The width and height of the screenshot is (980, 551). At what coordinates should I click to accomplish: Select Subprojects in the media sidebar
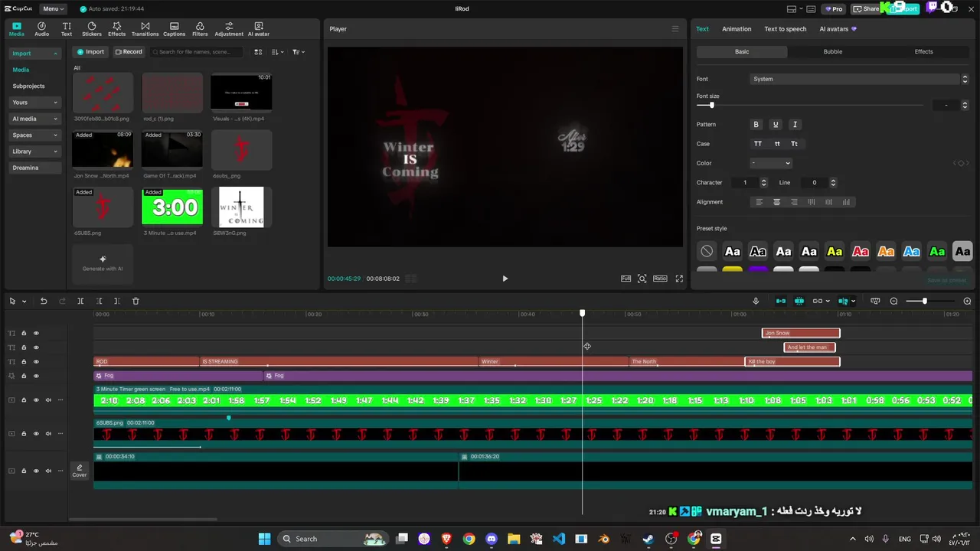tap(28, 86)
